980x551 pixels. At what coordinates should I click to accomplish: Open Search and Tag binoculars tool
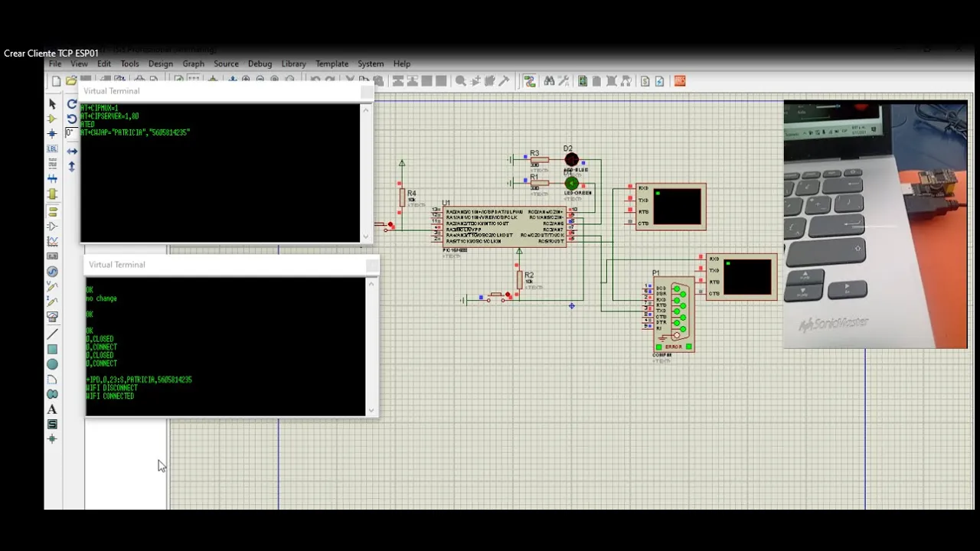pyautogui.click(x=549, y=81)
